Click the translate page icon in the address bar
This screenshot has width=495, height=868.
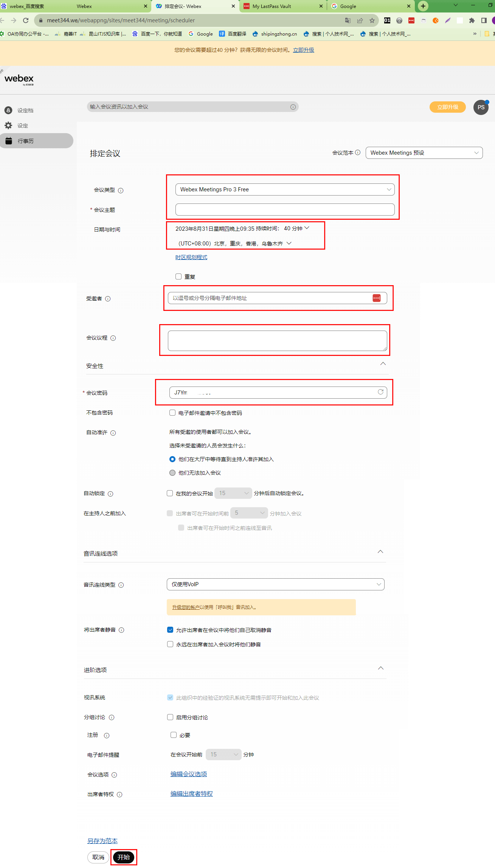348,20
